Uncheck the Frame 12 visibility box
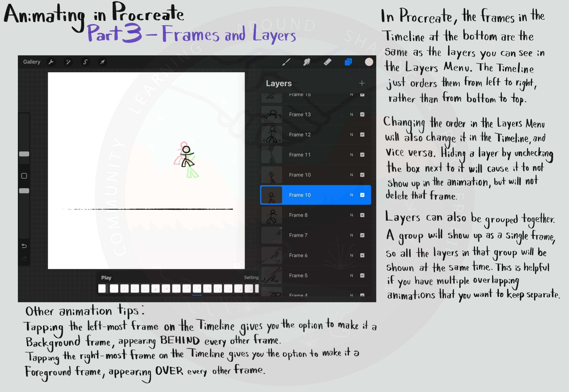The width and height of the screenshot is (569, 392). pos(362,135)
